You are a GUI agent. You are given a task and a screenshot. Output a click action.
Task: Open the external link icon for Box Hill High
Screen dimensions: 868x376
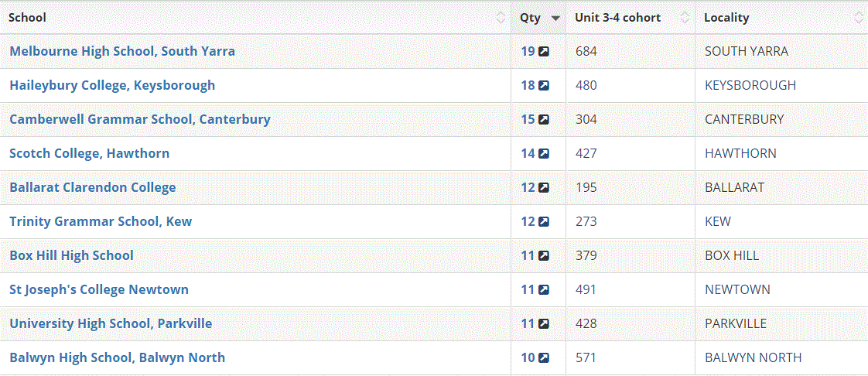pos(544,256)
